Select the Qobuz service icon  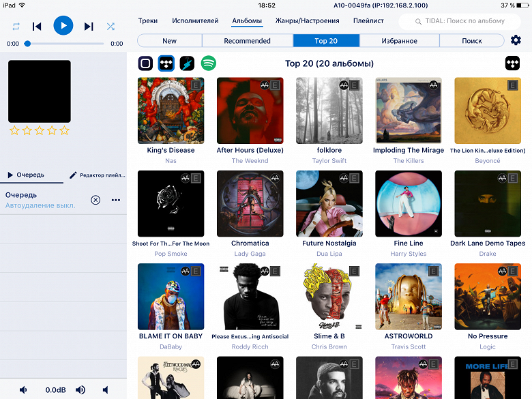coord(145,63)
